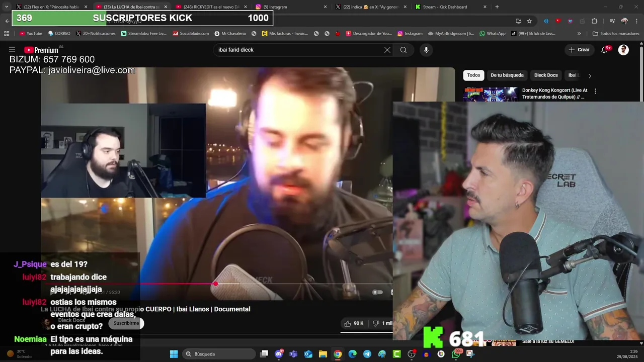Open the Mi Chavaleria bookmark
The height and width of the screenshot is (362, 644).
pyautogui.click(x=230, y=34)
